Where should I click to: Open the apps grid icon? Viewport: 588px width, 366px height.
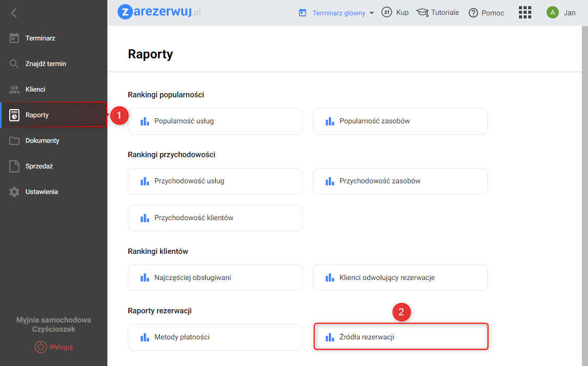[525, 12]
